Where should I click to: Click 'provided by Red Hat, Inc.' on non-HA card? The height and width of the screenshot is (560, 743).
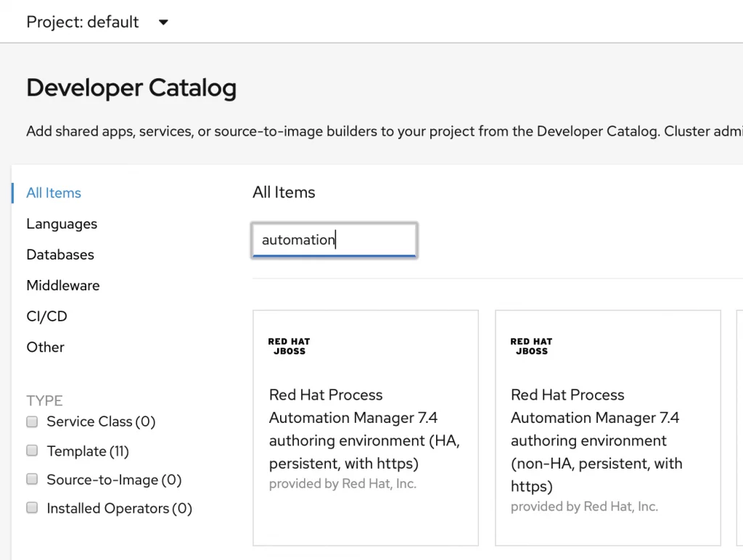coord(584,506)
